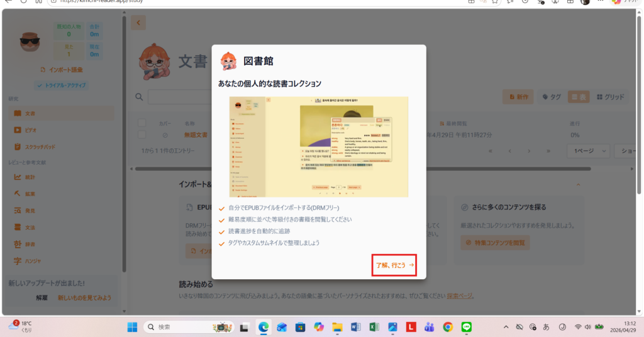The width and height of the screenshot is (644, 337).
Task: Click the volume speaker icon in the tray
Action: [x=588, y=327]
